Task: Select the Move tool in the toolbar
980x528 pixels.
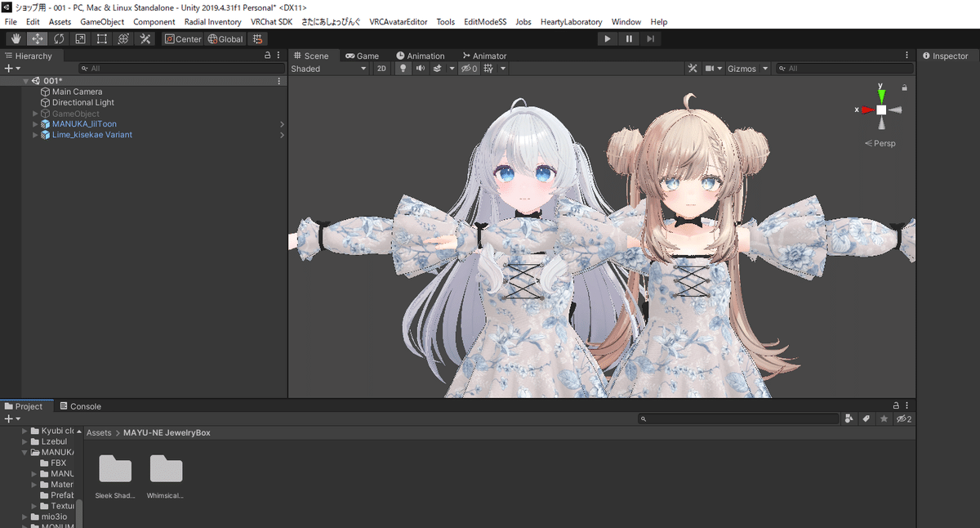Action: tap(37, 38)
